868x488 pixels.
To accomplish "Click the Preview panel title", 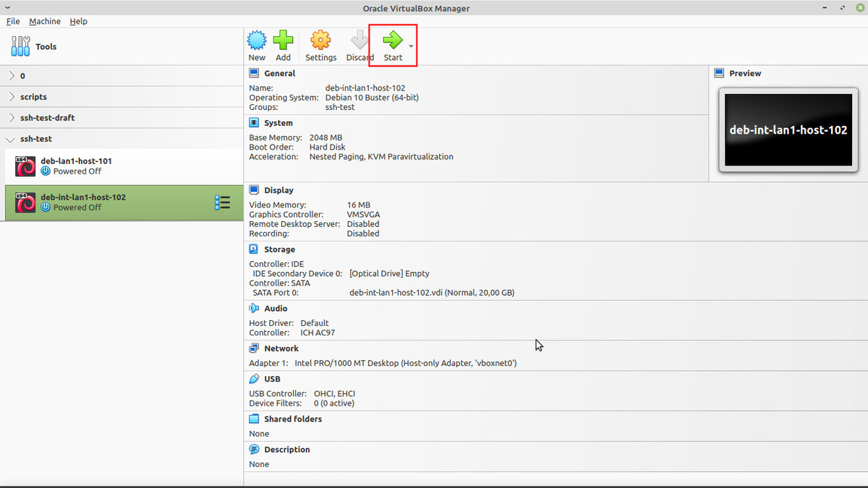I will click(745, 73).
